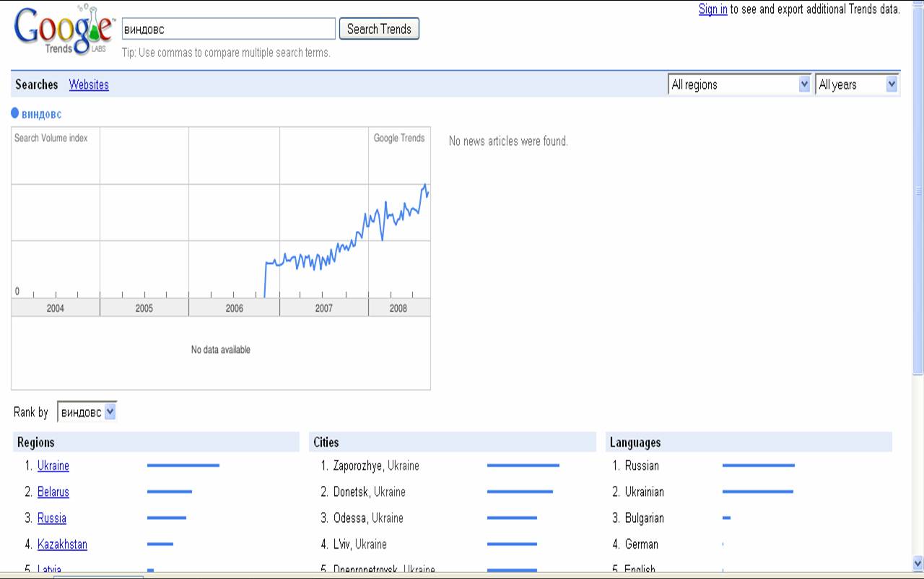Click the 'No data available' text
Screen dimensions: 924x579
coord(221,349)
